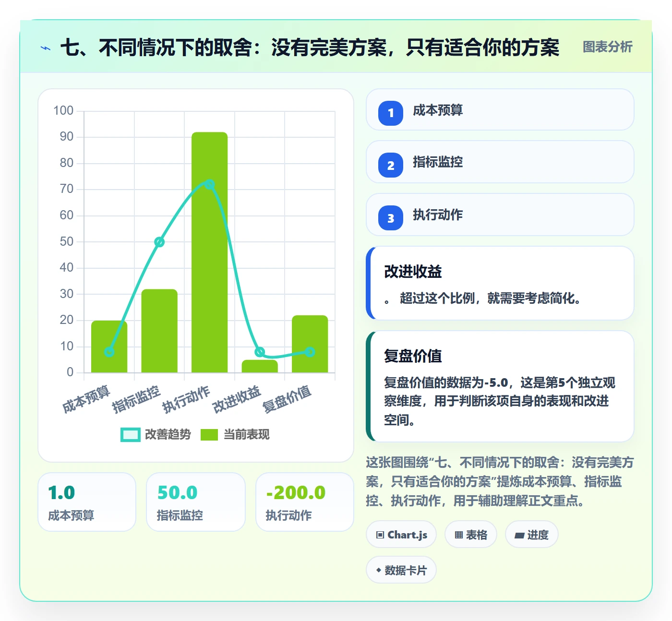This screenshot has height=621, width=672.
Task: Click the 改进收益 x-axis label
Action: click(x=237, y=399)
